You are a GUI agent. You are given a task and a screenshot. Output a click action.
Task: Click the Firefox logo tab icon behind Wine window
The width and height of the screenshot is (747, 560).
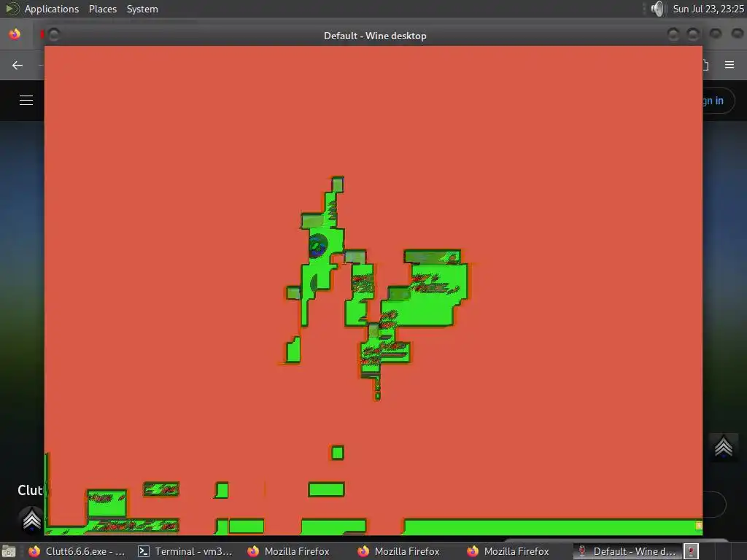pos(15,34)
